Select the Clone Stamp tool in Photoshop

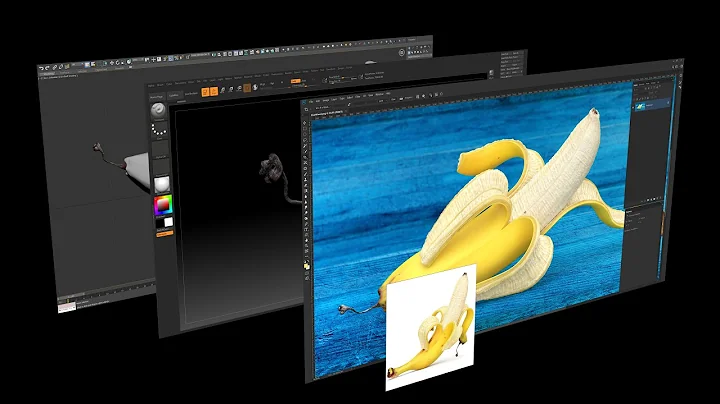click(x=305, y=180)
